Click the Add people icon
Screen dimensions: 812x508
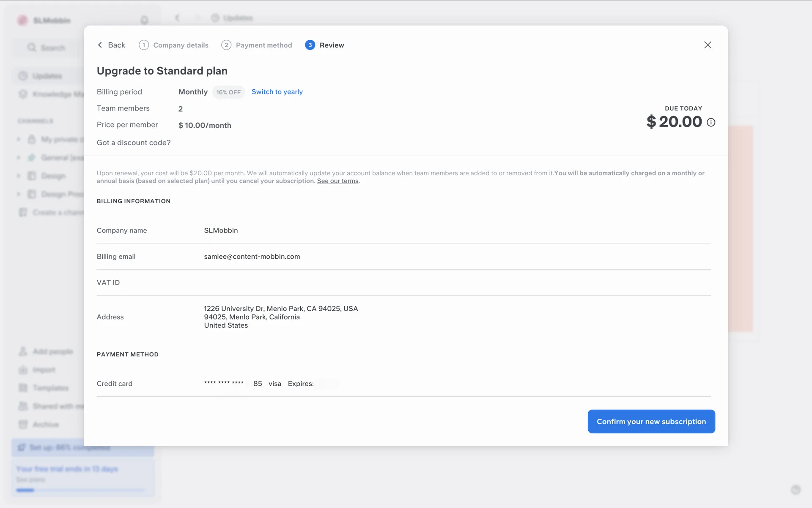[x=23, y=351]
